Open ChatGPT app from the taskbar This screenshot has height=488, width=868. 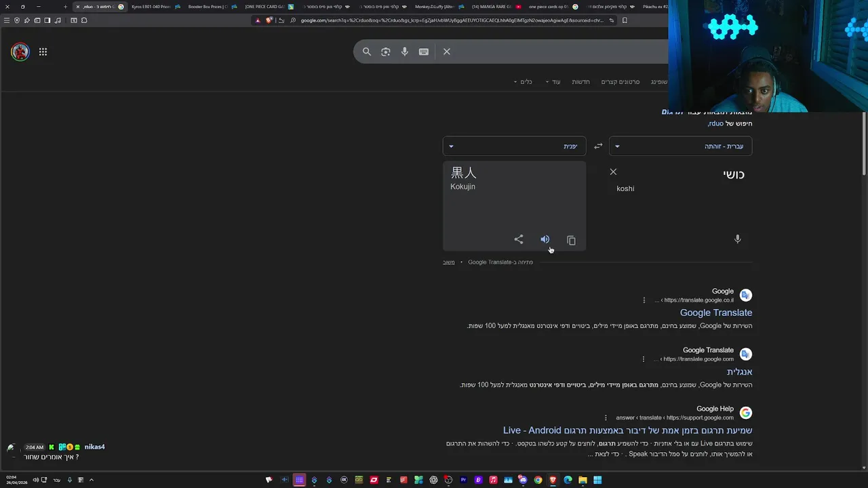pyautogui.click(x=434, y=480)
